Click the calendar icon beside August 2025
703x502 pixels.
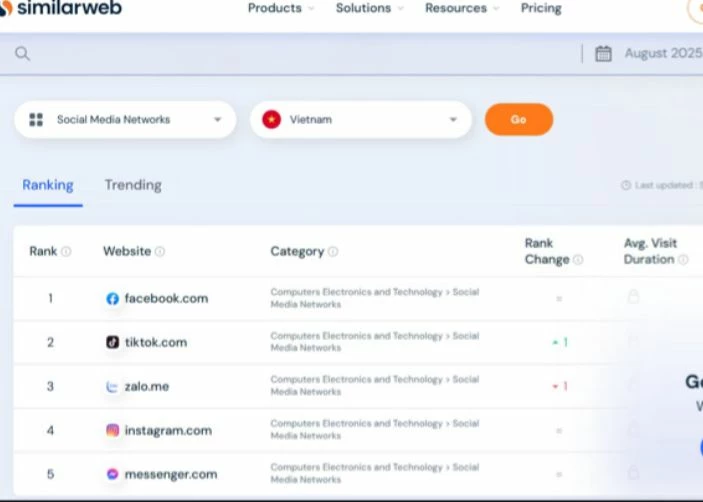pos(603,54)
